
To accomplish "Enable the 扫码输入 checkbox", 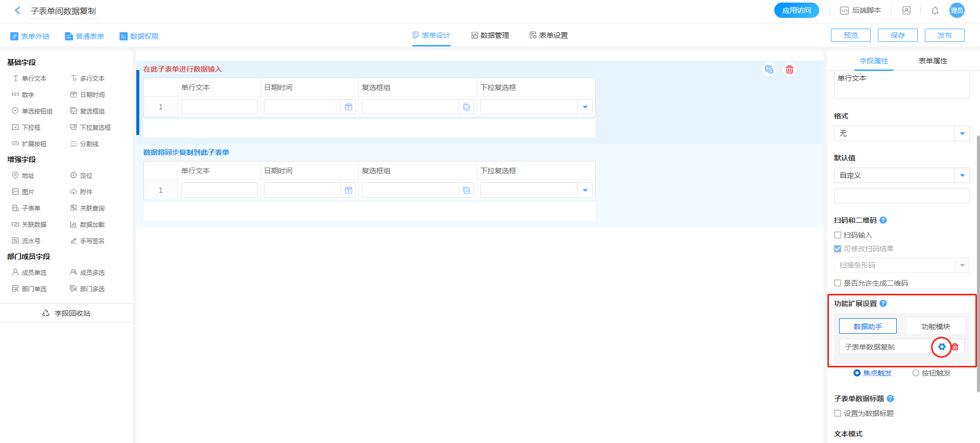I will point(838,235).
